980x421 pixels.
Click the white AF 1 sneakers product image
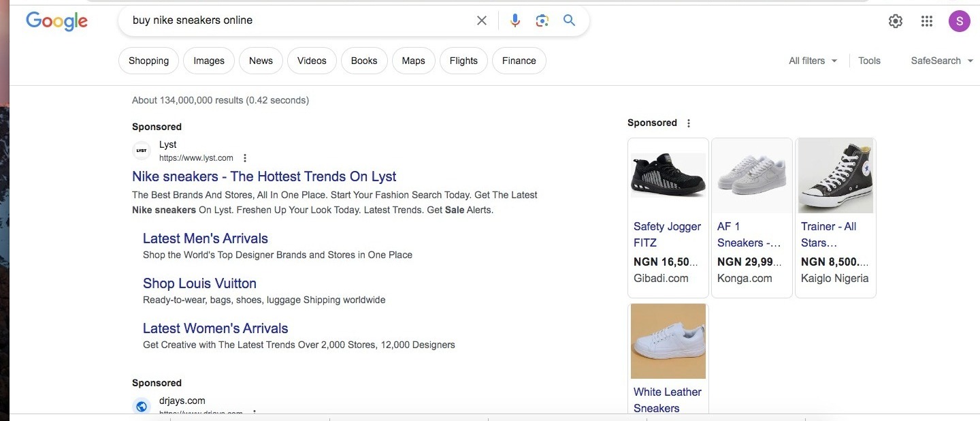pos(752,176)
